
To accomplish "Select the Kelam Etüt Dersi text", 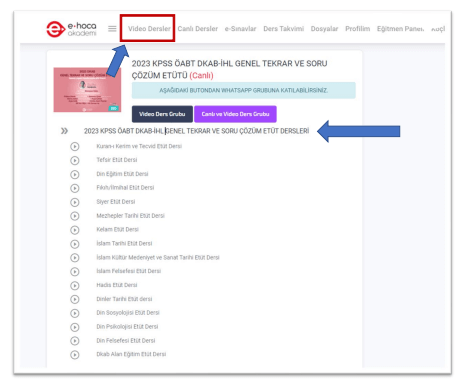I will 117,229.
